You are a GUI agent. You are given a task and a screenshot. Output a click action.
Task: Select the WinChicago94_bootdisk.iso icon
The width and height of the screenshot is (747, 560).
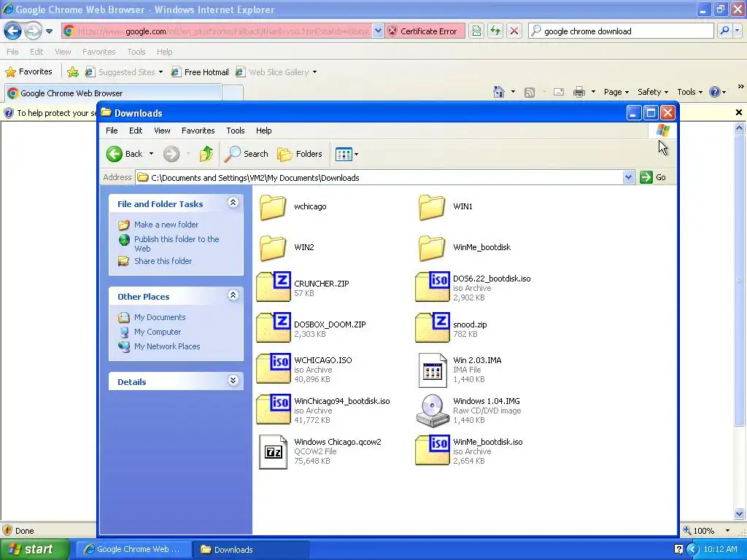tap(274, 409)
